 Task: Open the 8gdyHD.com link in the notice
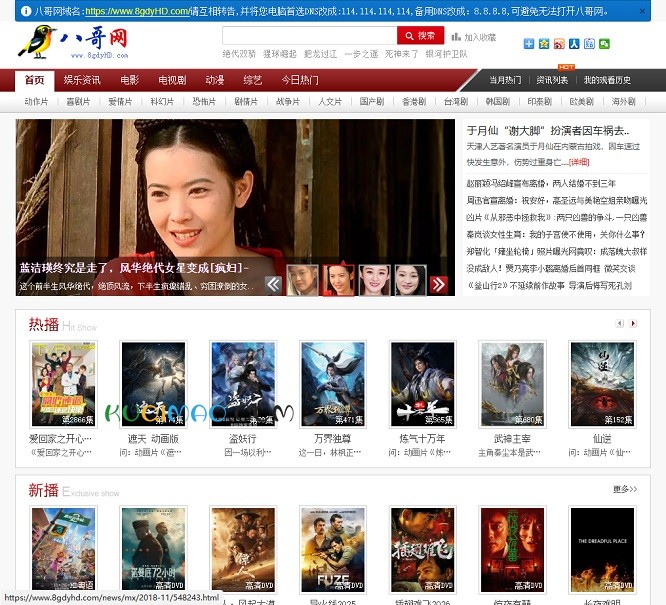[137, 11]
